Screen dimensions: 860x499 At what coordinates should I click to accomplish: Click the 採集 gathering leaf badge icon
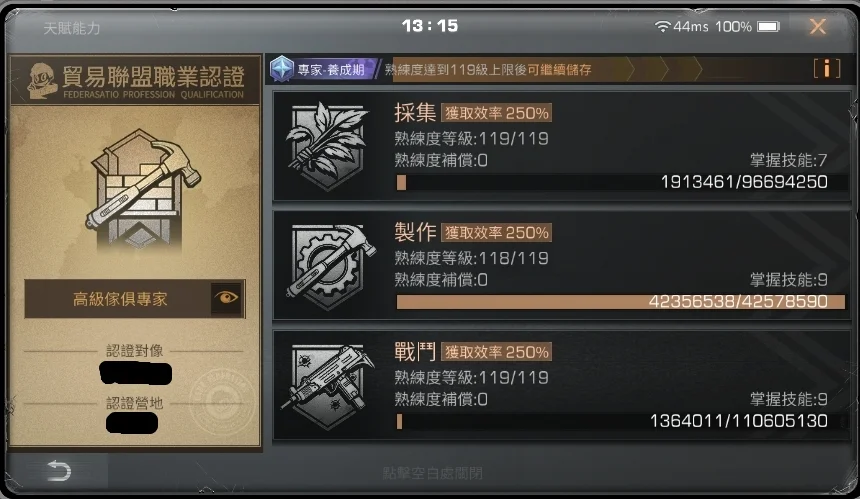click(327, 146)
